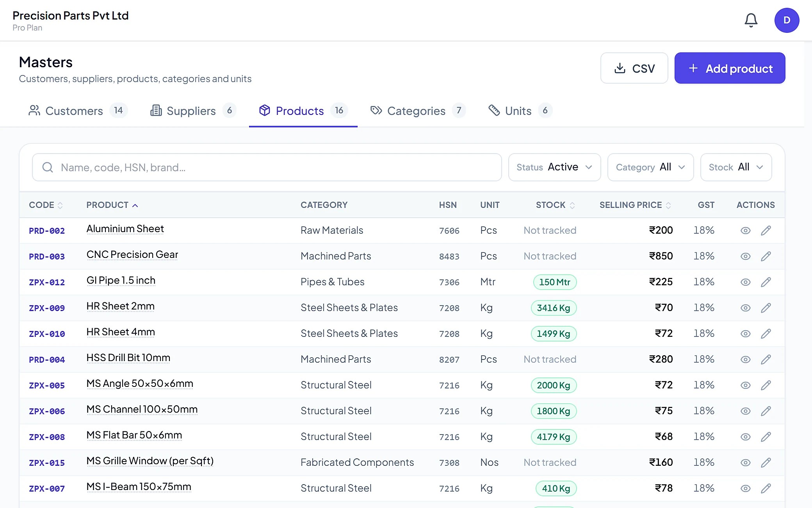This screenshot has width=812, height=508.
Task: View HR Sheet 2mm eye icon
Action: [745, 308]
